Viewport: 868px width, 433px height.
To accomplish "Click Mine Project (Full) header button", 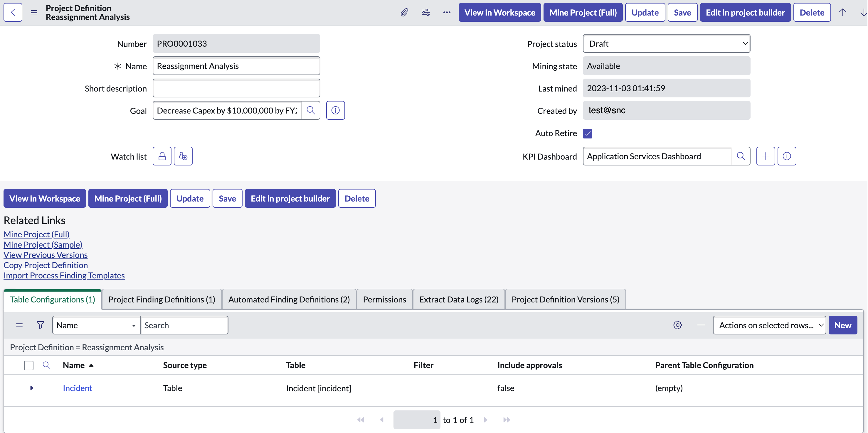I will click(x=583, y=12).
